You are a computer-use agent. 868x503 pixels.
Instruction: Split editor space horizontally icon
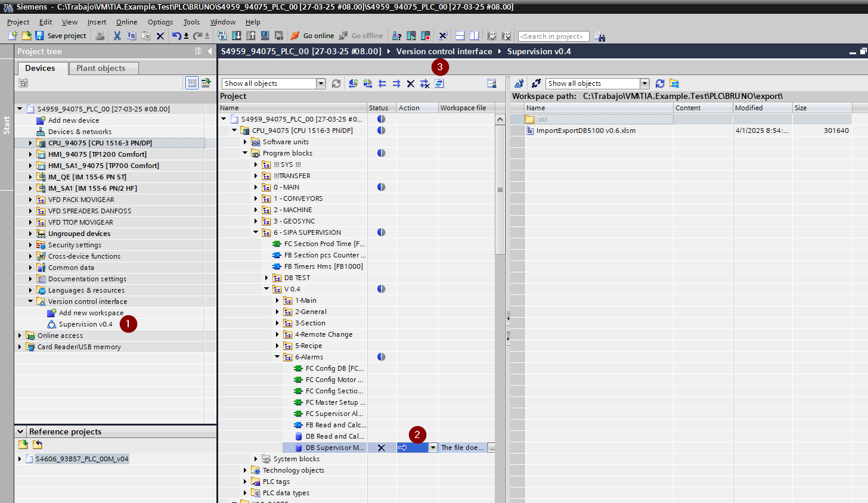[x=460, y=36]
